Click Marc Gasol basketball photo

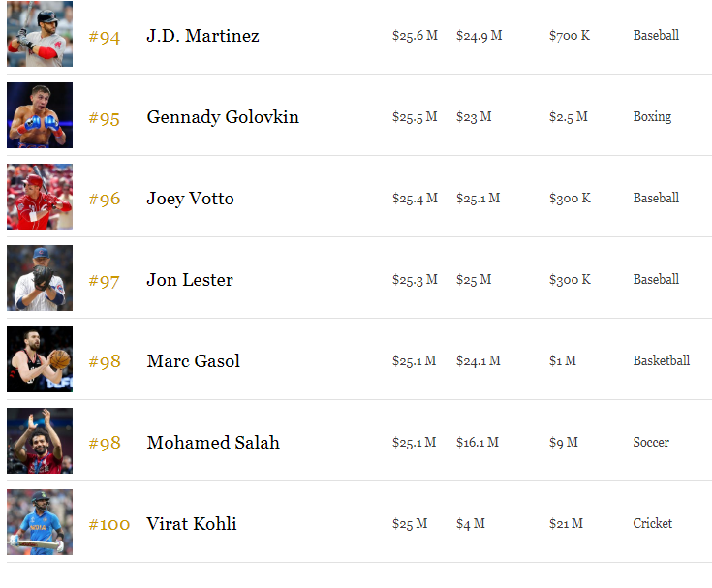click(40, 359)
